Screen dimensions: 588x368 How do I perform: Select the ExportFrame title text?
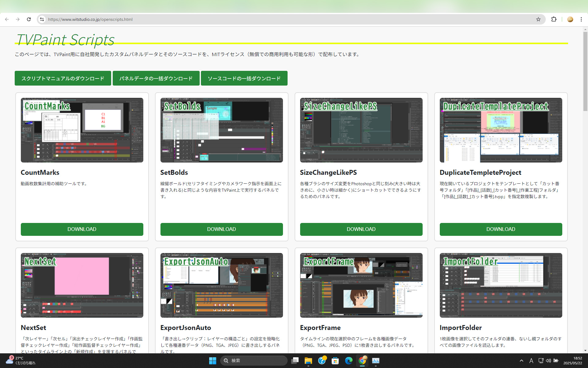pos(320,328)
